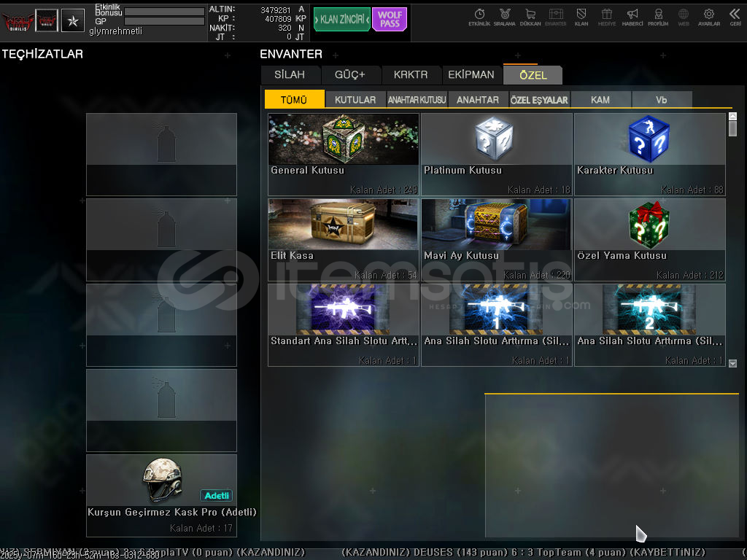
Task: Click the GP progress bar
Action: [x=164, y=21]
